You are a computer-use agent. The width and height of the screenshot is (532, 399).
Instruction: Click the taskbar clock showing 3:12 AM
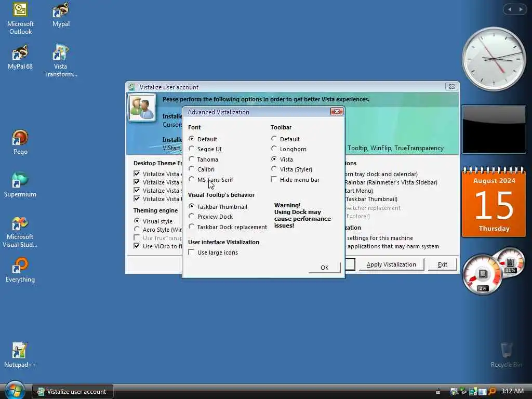tap(512, 391)
